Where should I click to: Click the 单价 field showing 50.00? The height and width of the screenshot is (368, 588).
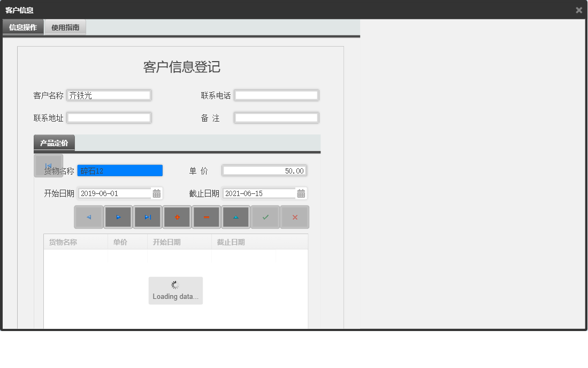point(264,170)
